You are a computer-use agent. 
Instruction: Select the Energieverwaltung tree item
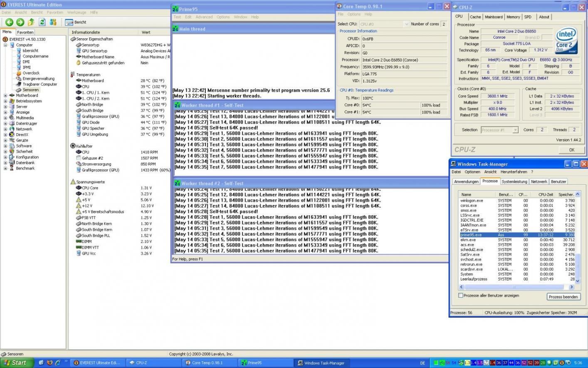(x=38, y=79)
